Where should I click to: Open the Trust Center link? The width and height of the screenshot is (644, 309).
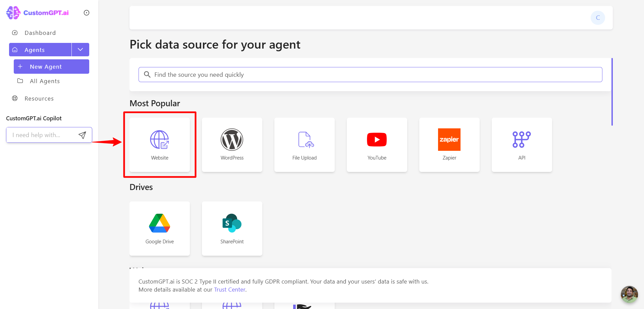point(230,290)
